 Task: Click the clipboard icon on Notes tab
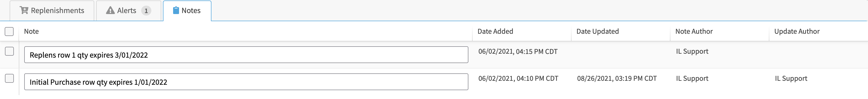(x=176, y=10)
